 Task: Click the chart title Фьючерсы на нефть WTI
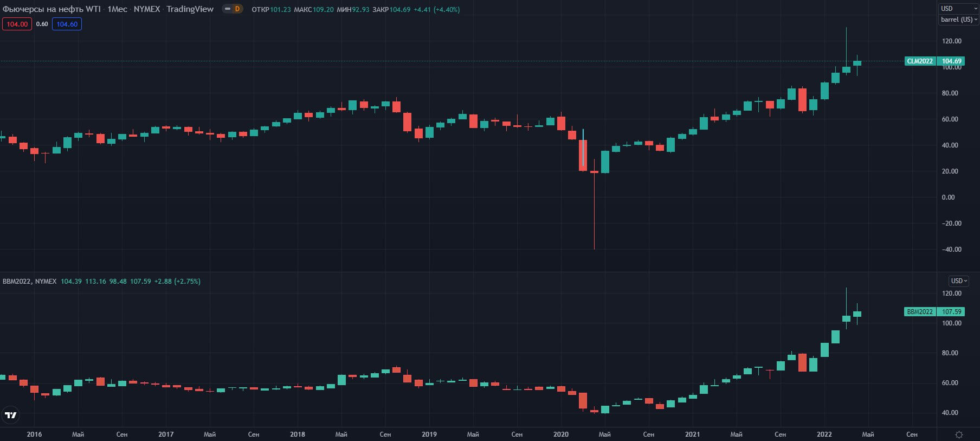[51, 9]
